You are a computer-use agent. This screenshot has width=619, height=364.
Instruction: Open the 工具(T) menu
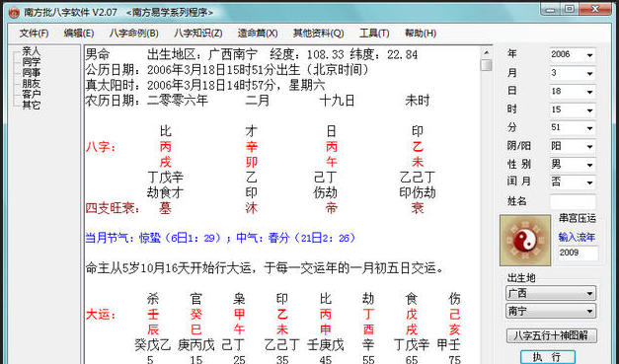(374, 34)
